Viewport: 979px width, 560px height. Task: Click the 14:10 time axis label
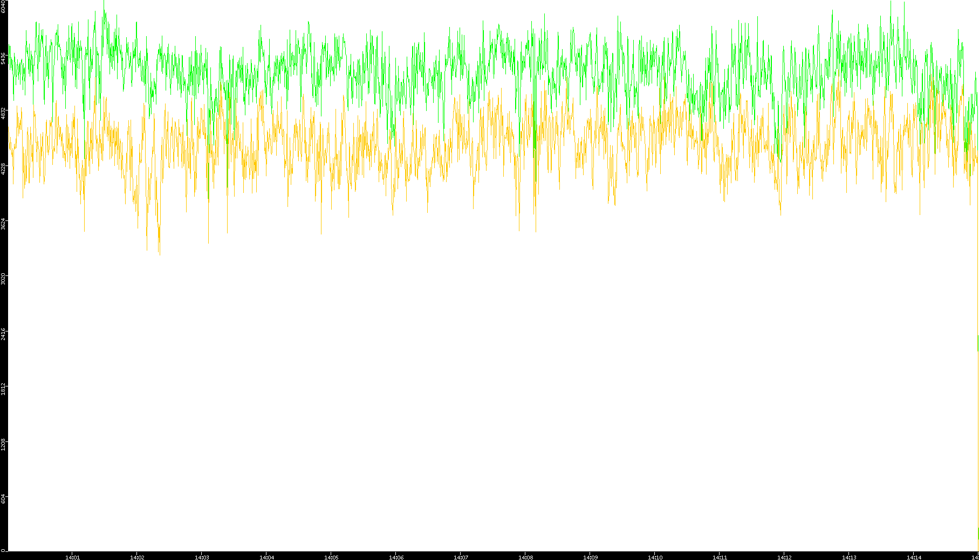pos(655,557)
